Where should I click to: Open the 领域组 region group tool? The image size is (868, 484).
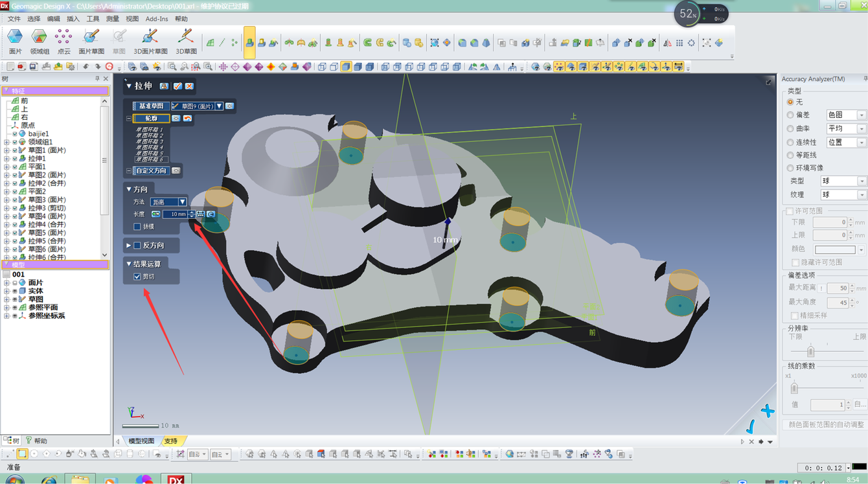[x=40, y=41]
